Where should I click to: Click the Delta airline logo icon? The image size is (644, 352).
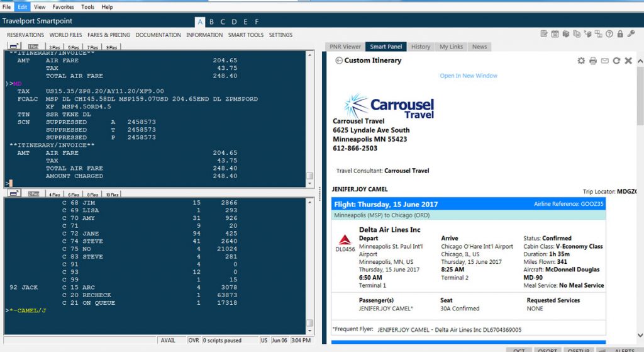[345, 240]
